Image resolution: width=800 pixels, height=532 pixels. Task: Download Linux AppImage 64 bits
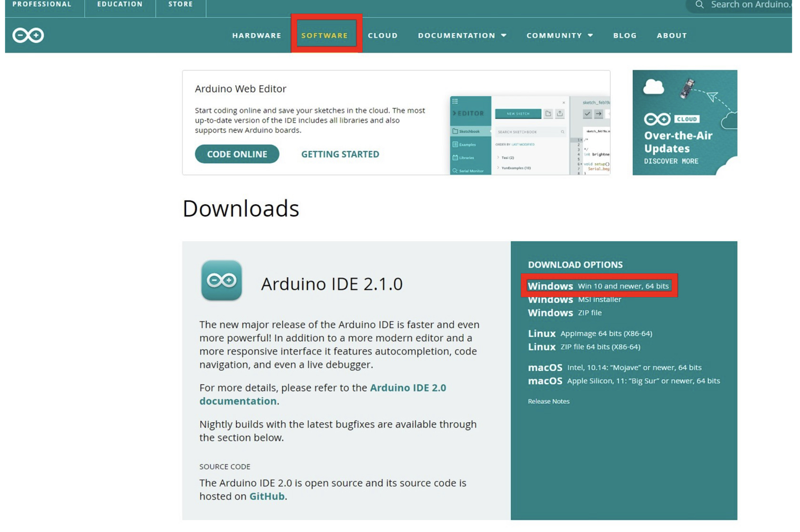tap(590, 333)
